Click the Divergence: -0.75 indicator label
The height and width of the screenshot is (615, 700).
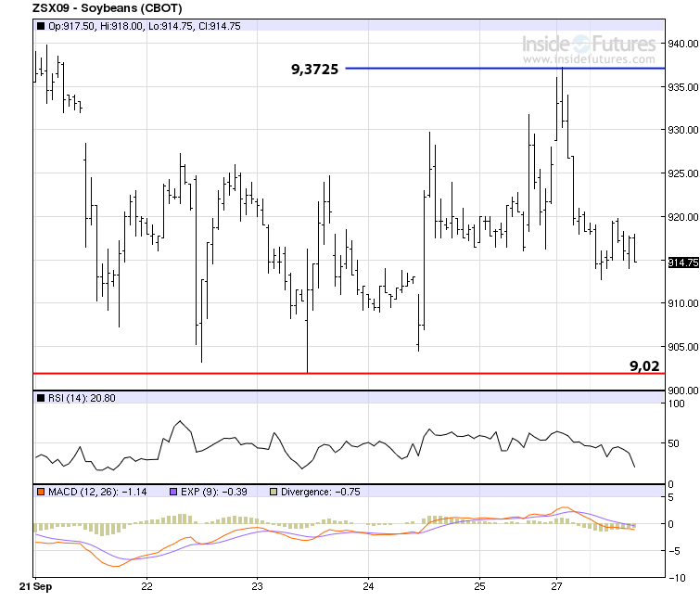coord(320,492)
